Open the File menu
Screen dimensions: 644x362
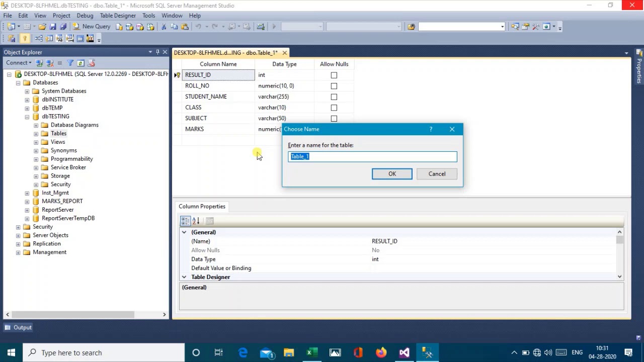tap(8, 16)
